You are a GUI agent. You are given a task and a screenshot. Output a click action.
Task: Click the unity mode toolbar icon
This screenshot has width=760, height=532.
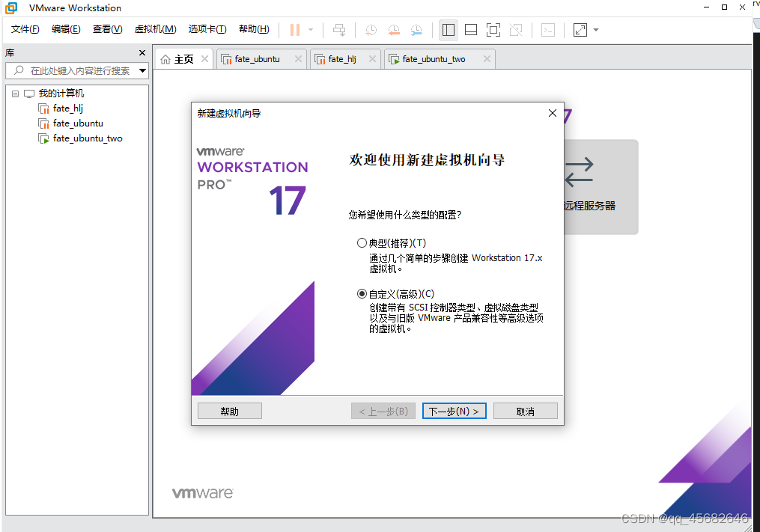tap(516, 30)
